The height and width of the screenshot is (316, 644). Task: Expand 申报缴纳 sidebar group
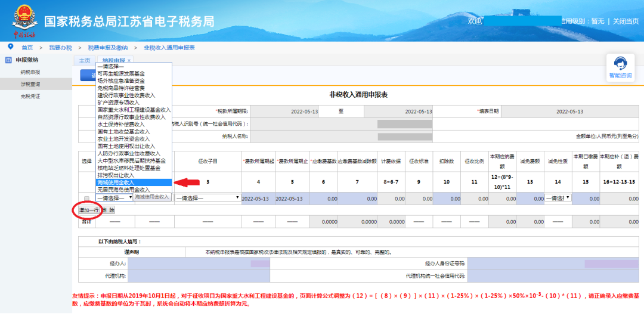(x=27, y=60)
